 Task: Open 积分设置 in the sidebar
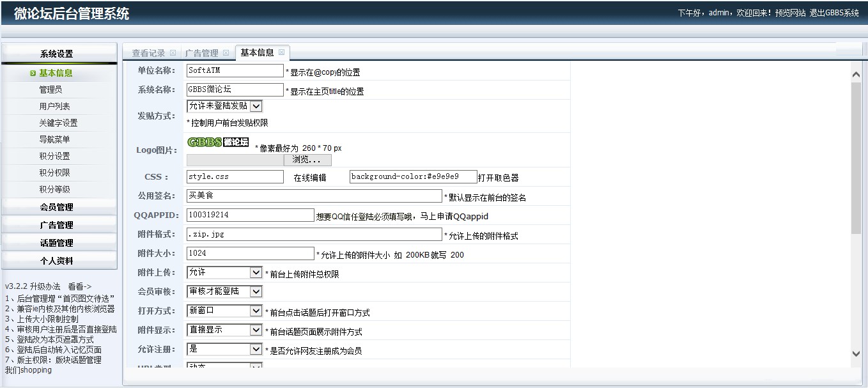tap(54, 156)
